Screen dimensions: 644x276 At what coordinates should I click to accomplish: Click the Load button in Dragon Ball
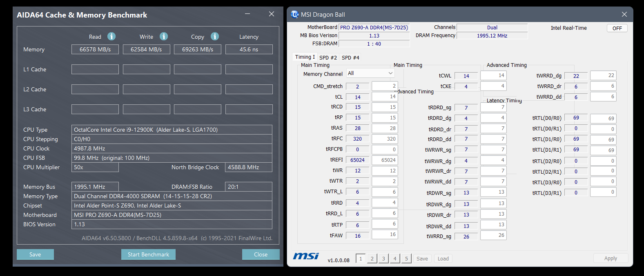443,258
